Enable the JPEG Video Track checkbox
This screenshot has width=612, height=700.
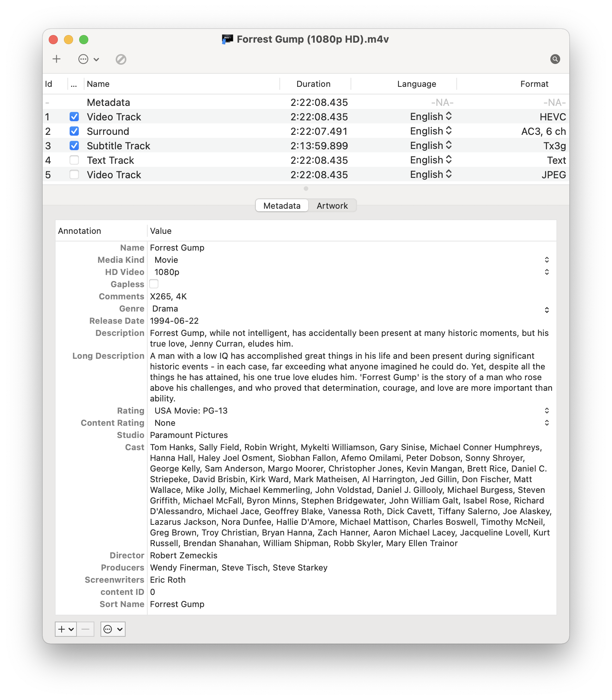[x=74, y=174]
